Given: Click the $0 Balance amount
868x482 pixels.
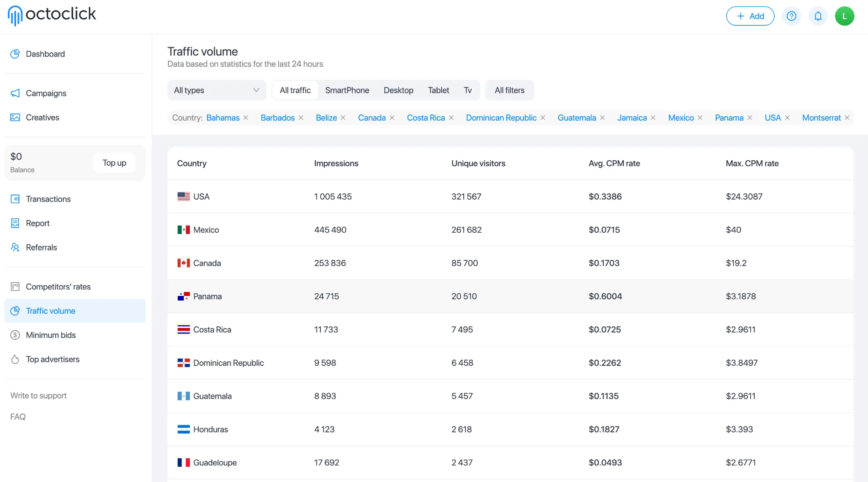Looking at the screenshot, I should 16,157.
